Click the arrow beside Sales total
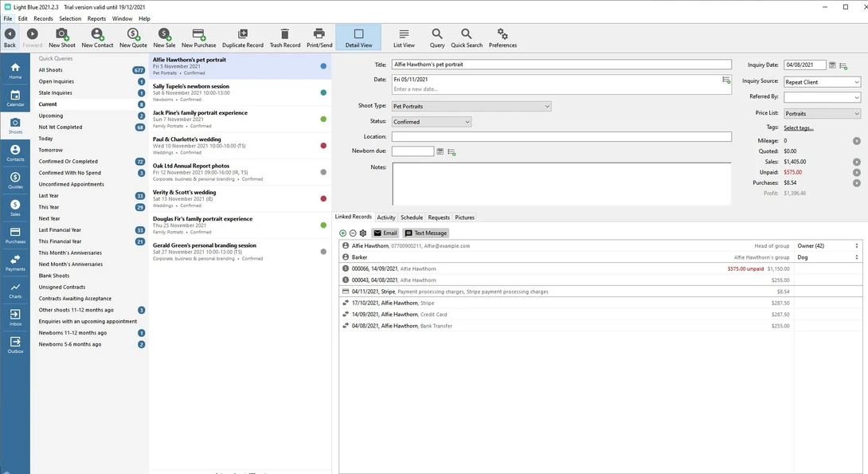Screen dimensions: 868x474 (x=856, y=163)
